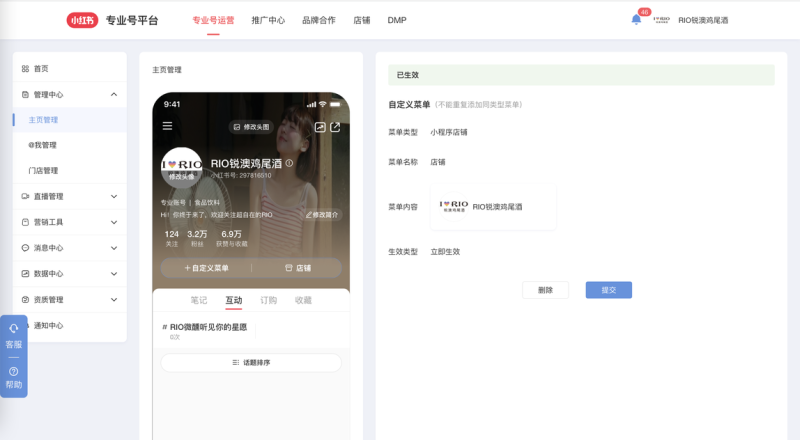Click 124 关注 following count
Viewport: 800px width, 440px height.
[x=172, y=238]
